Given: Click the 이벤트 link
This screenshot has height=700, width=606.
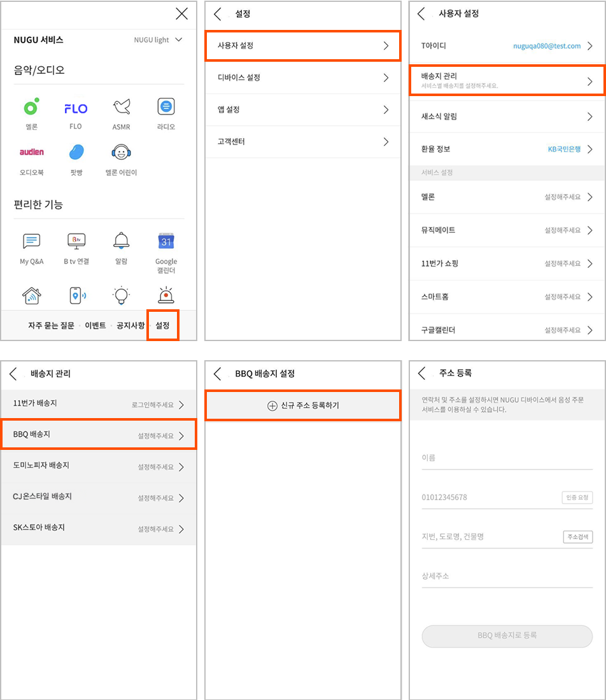Looking at the screenshot, I should point(95,325).
